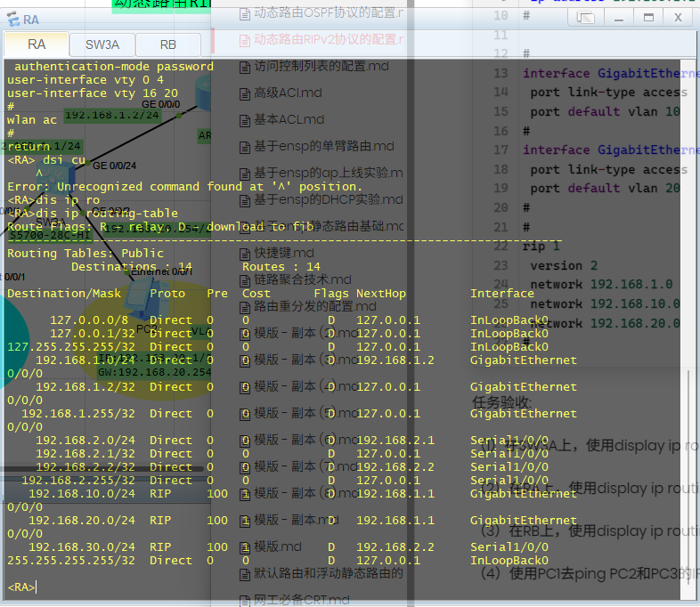This screenshot has height=607, width=700.
Task: Click the file icon beside 网工必备CRT.md
Action: [x=245, y=601]
